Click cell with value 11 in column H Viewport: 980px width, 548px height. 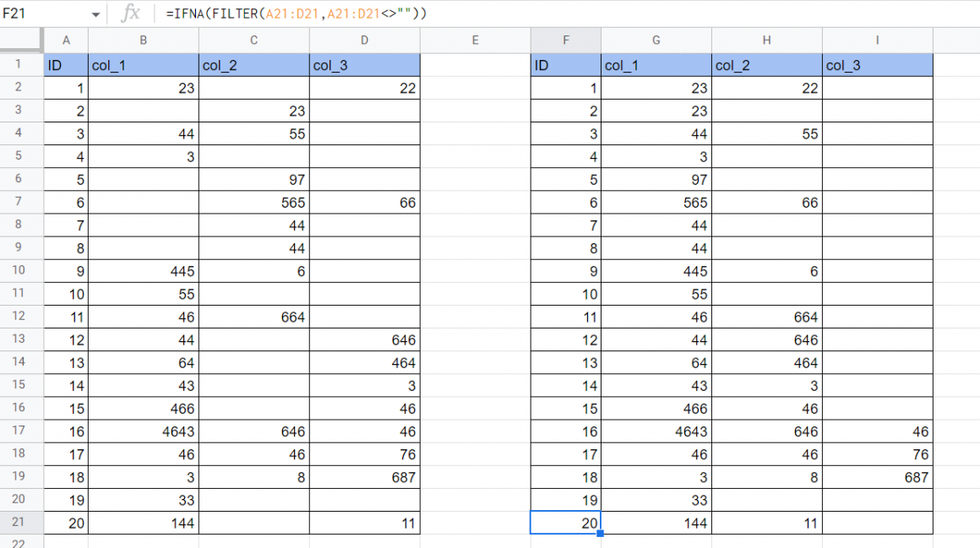[x=767, y=523]
